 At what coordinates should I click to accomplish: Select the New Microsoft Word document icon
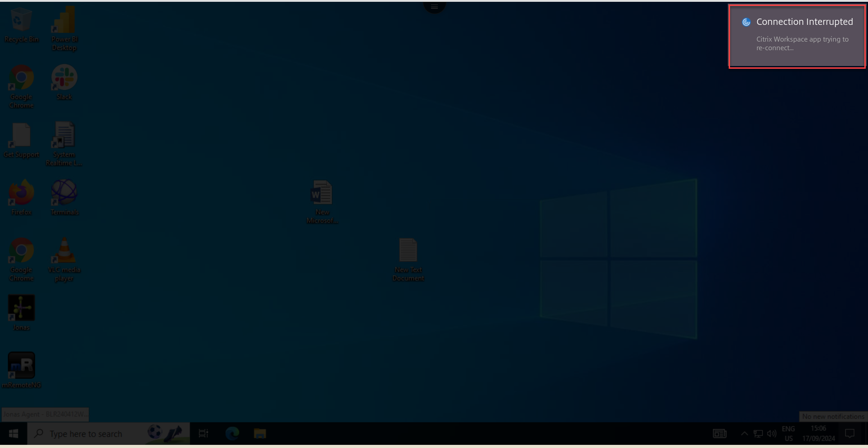pyautogui.click(x=322, y=202)
